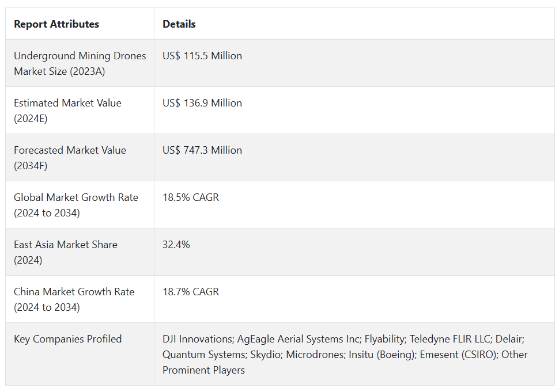Click the 18.7% CAGR value

191,292
